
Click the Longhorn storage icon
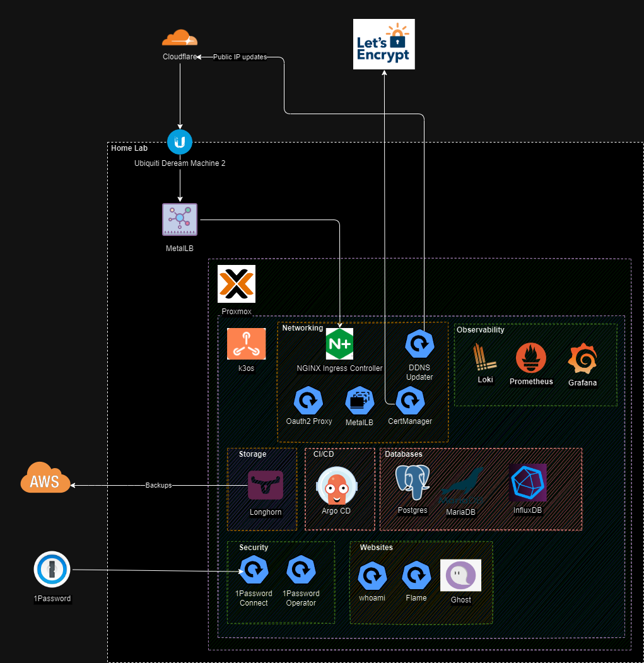[265, 485]
